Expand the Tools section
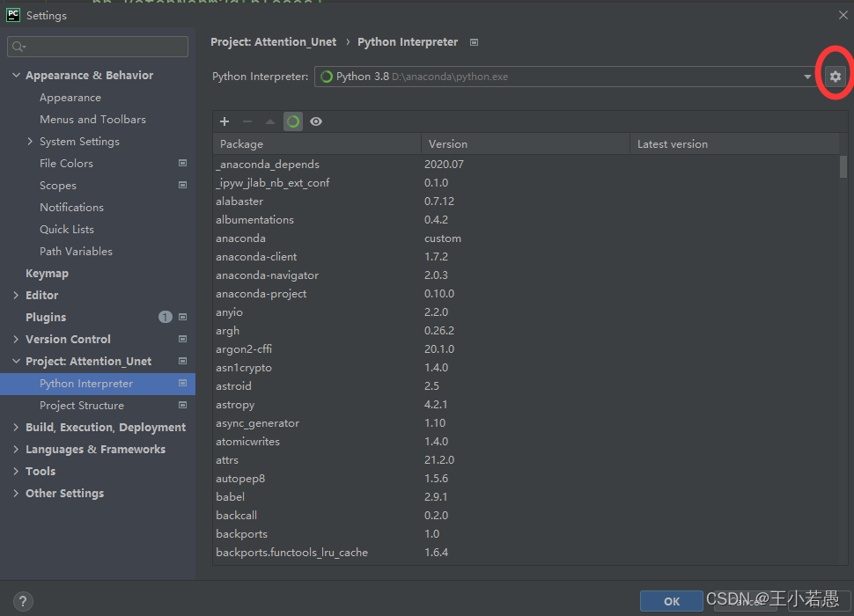Viewport: 854px width, 616px height. point(16,472)
